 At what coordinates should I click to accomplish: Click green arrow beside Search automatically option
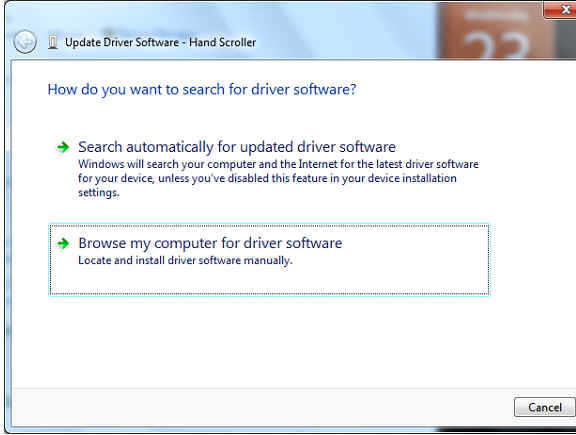tap(63, 147)
